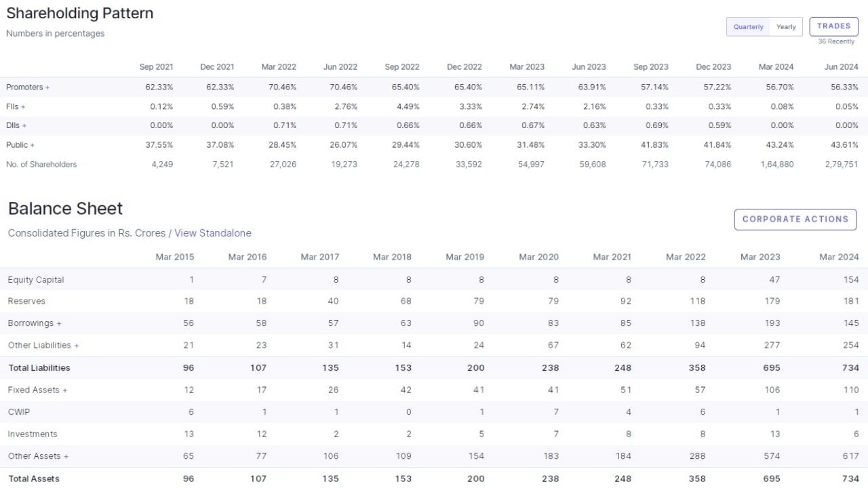This screenshot has width=868, height=488.
Task: Expand the Borrowings row breakdown
Action: point(35,323)
